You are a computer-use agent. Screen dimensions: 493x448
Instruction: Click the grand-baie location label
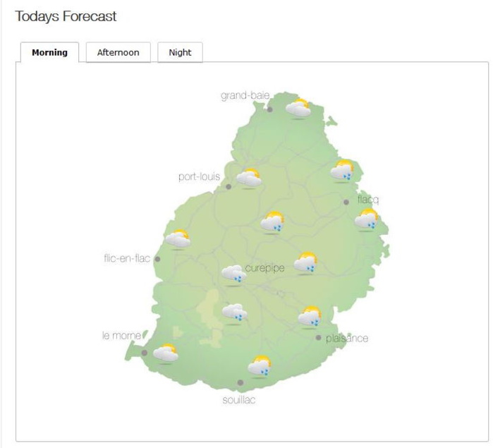click(245, 95)
